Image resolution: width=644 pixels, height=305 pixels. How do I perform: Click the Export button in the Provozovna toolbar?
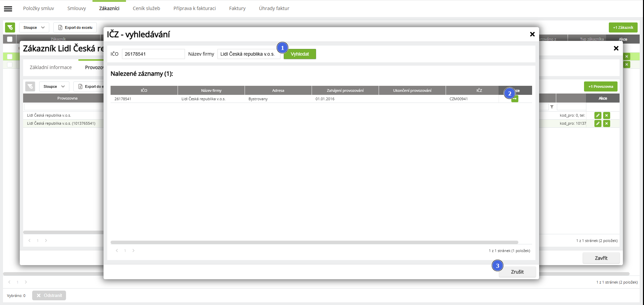pyautogui.click(x=89, y=86)
